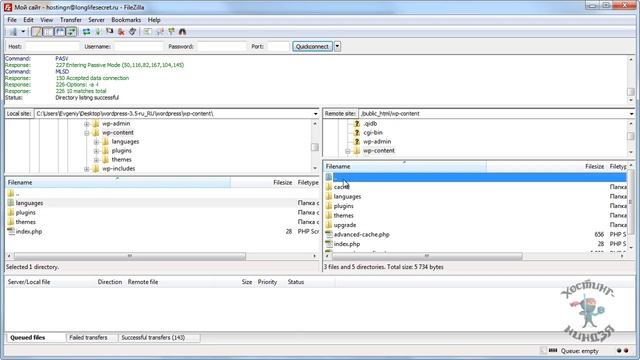The image size is (640, 360).
Task: Open remote file search binoculars icon
Action: (182, 31)
